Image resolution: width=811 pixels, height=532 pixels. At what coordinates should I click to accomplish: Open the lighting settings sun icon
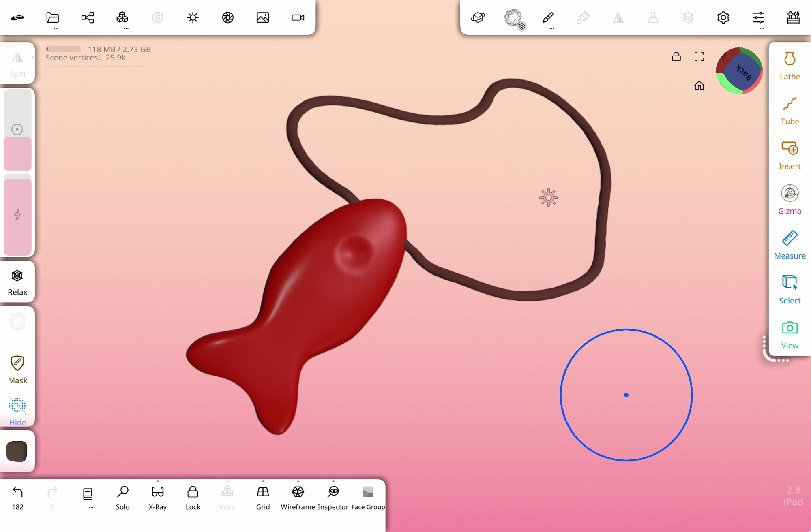pyautogui.click(x=193, y=17)
